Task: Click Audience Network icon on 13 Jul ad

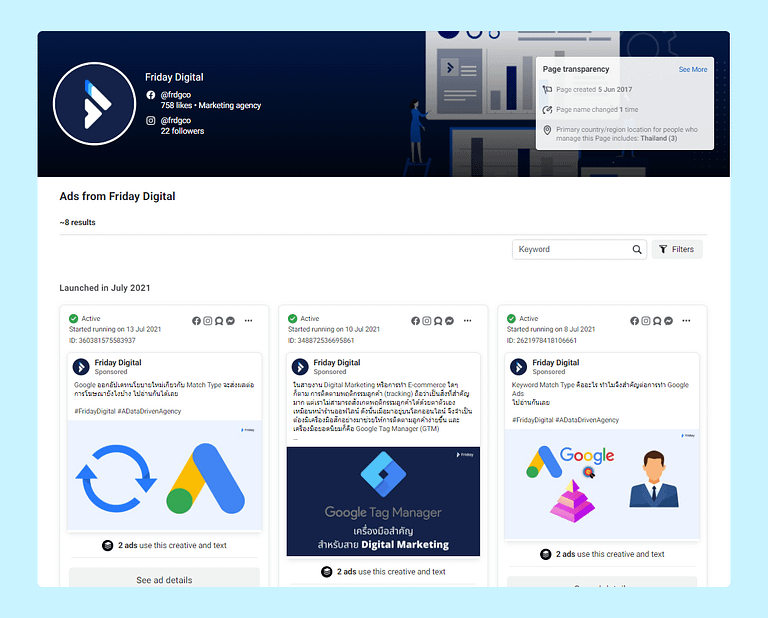Action: 219,321
